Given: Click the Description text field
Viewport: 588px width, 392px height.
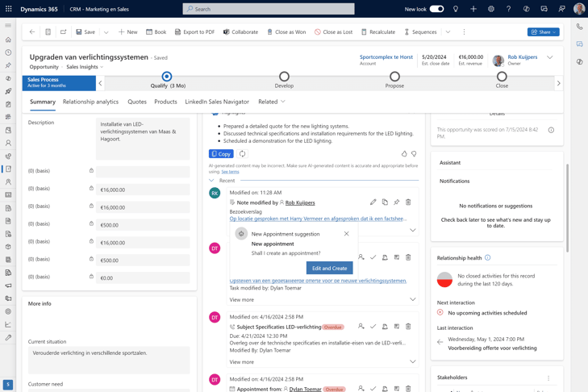Looking at the screenshot, I should point(143,140).
